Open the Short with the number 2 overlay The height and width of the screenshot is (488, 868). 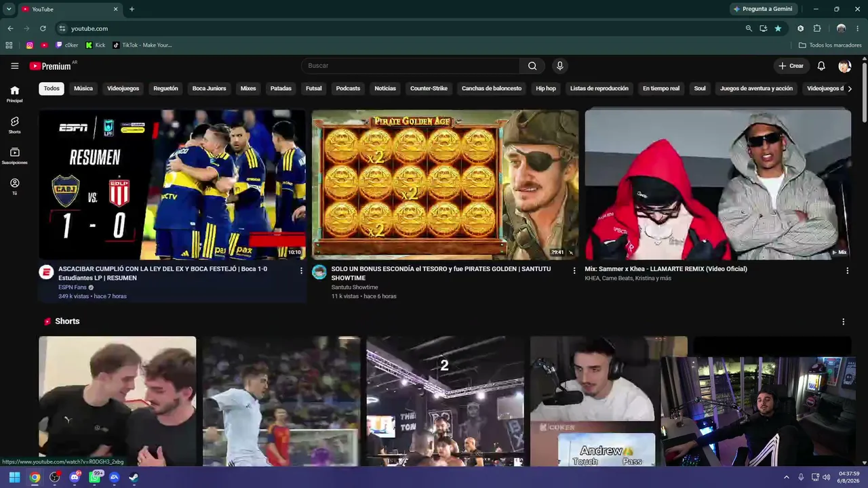445,401
